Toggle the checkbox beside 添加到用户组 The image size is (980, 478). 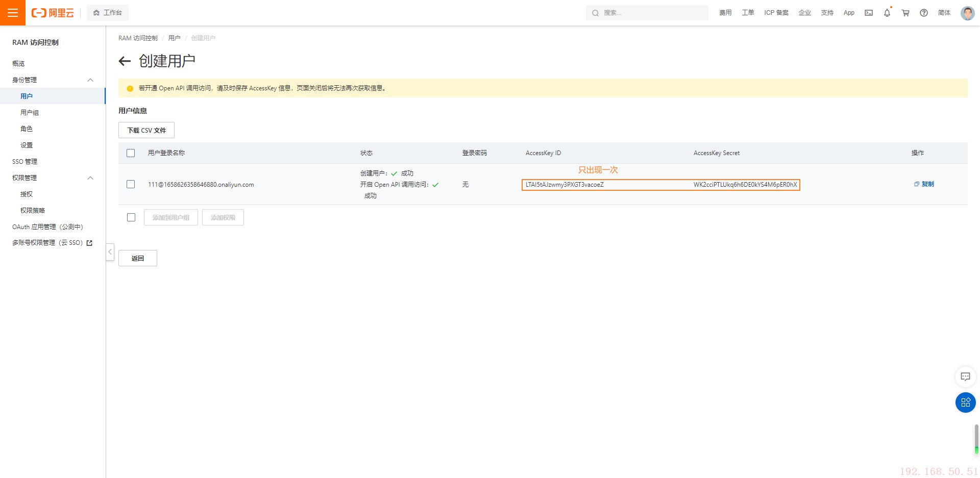click(x=131, y=217)
